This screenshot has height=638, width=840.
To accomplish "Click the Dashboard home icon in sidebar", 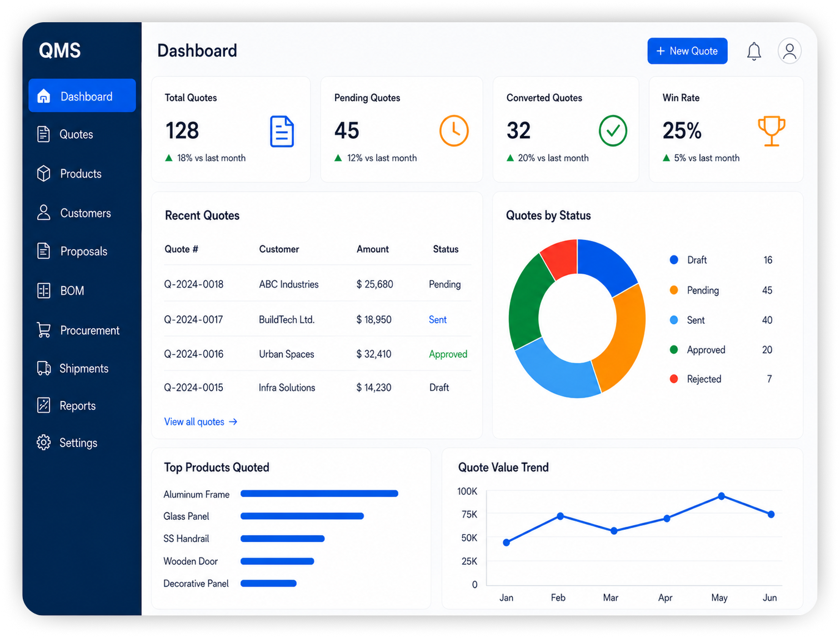I will click(44, 96).
